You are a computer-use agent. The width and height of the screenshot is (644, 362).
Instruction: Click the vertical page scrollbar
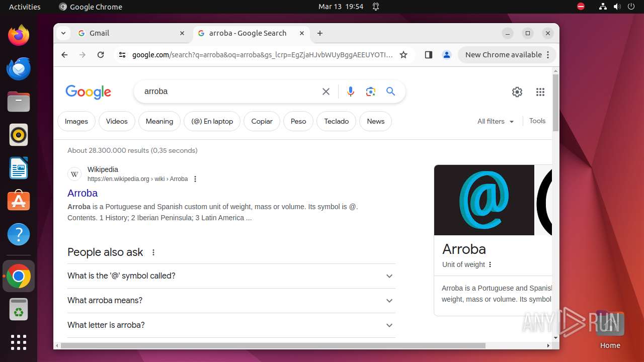(x=555, y=103)
